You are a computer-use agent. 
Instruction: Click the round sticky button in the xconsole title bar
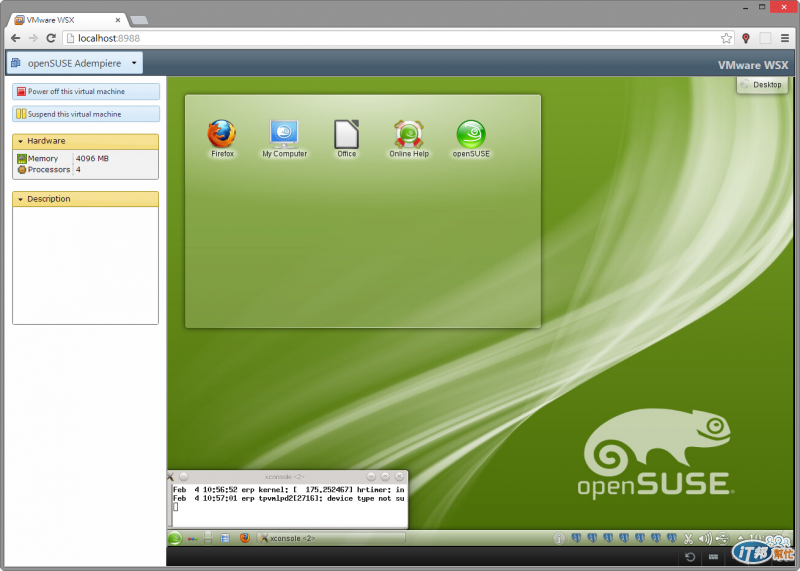click(184, 477)
